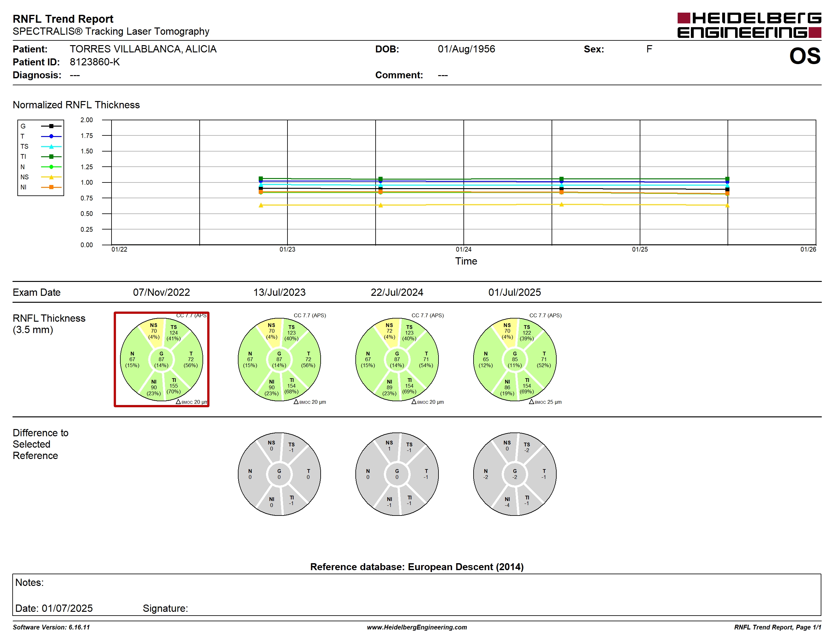Click patient name TORRES VILLABLANCA, ALICIA
Screen dimensions: 834x644
click(143, 49)
